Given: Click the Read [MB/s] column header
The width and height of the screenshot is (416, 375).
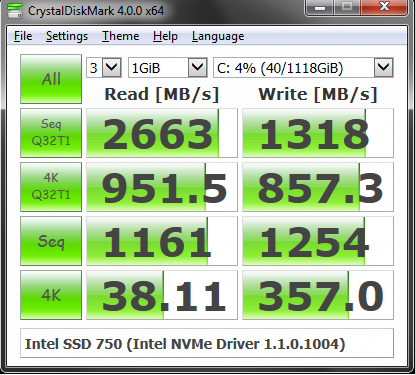Looking at the screenshot, I should point(162,94).
